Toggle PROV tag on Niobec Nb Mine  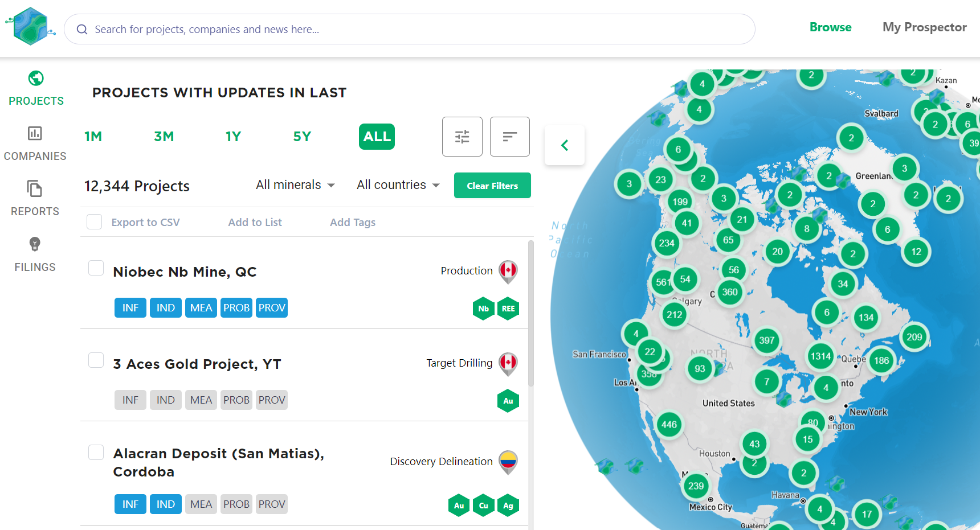point(272,308)
